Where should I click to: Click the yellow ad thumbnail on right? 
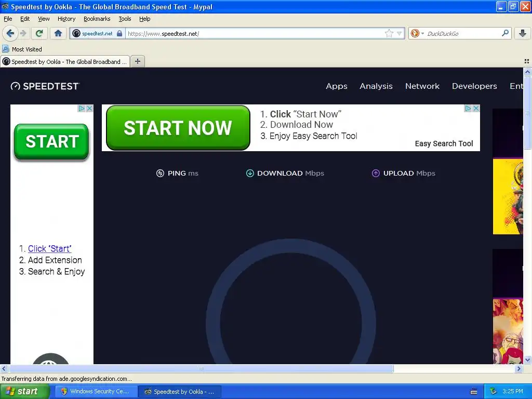point(508,196)
